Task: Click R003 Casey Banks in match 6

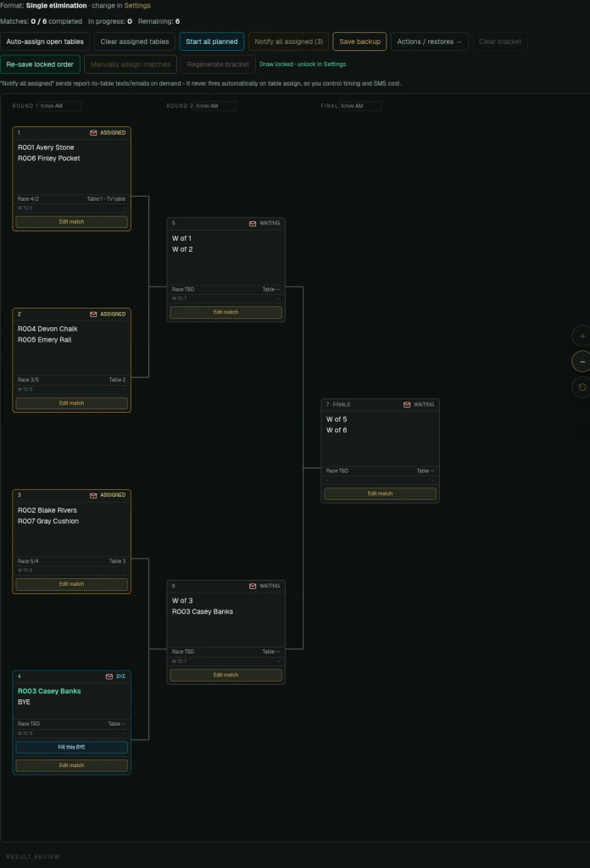Action: pyautogui.click(x=203, y=612)
